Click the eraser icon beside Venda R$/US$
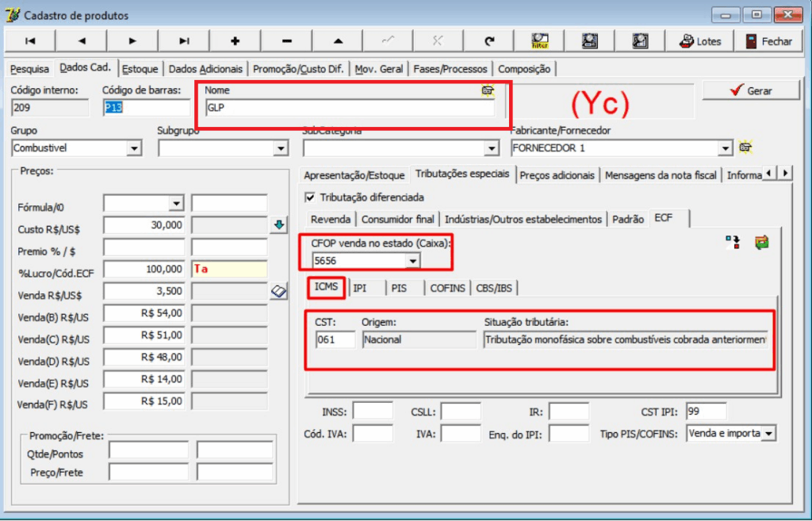 tap(278, 291)
